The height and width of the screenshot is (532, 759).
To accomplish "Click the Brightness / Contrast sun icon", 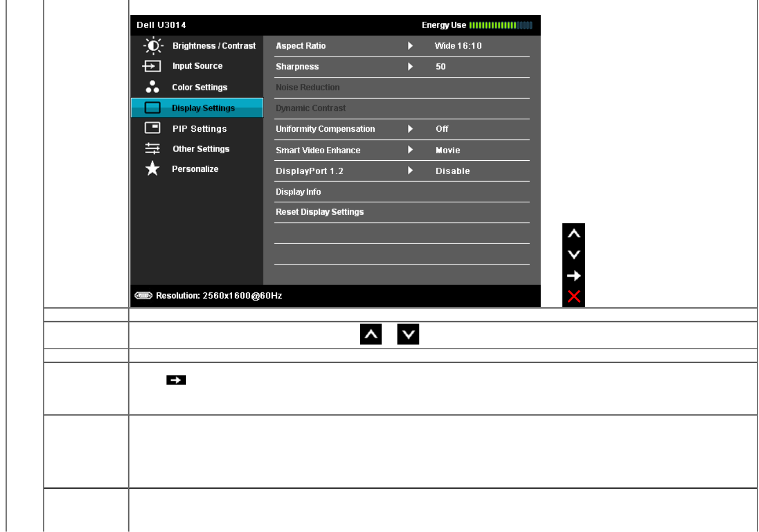I will [153, 46].
